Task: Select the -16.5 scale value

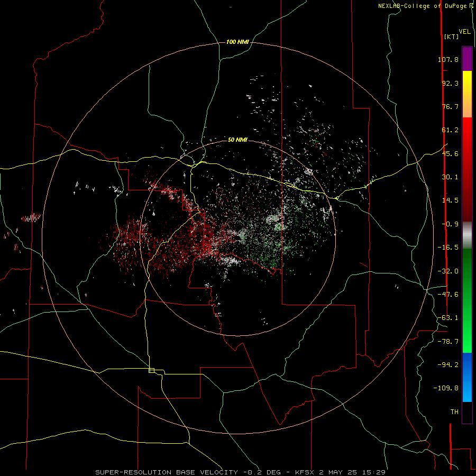Action: 448,248
